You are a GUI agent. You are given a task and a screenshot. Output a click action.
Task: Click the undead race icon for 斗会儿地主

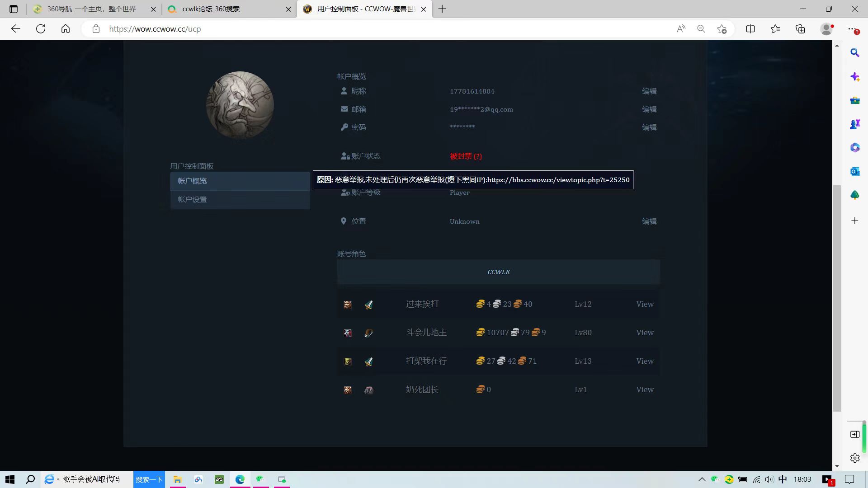coord(348,333)
